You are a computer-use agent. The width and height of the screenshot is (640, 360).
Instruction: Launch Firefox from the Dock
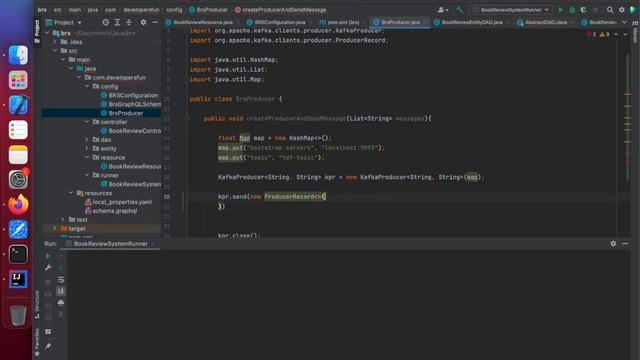[18, 204]
